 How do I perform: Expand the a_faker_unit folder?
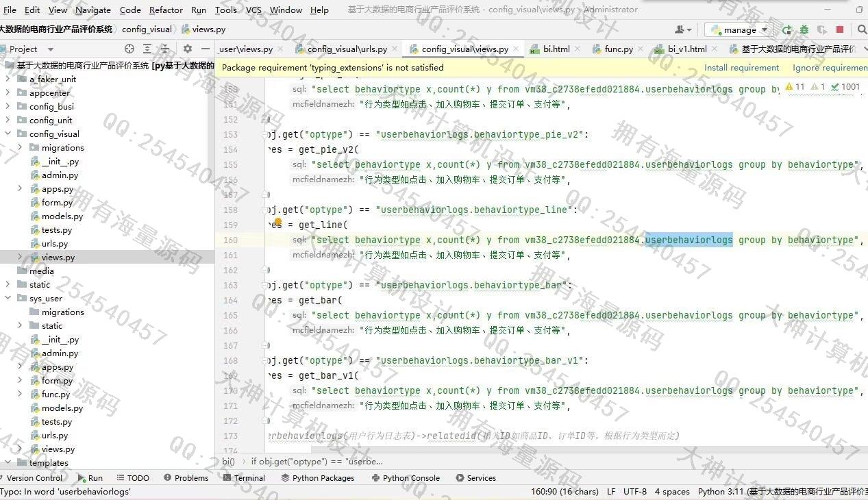[8, 79]
